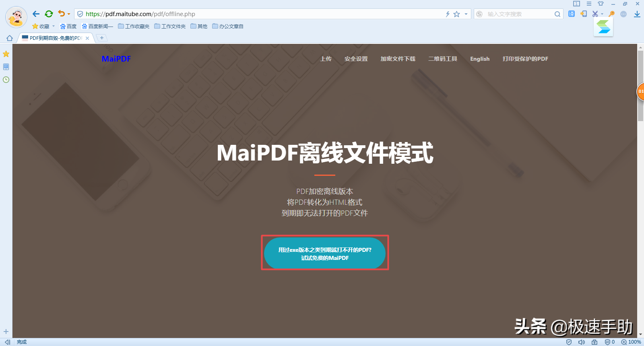Close the PDF到期自毁 tab
Image resolution: width=644 pixels, height=346 pixels.
pos(87,38)
